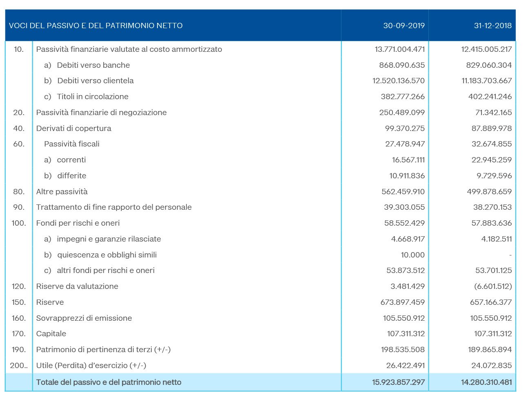The width and height of the screenshot is (532, 406).
Task: Click the negative value (6.601.512)
Action: coord(492,286)
